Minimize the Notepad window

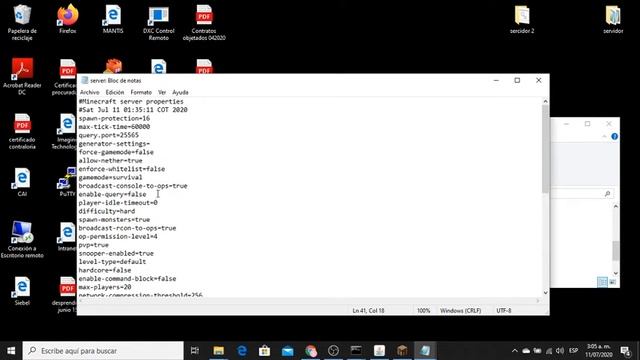tap(496, 80)
